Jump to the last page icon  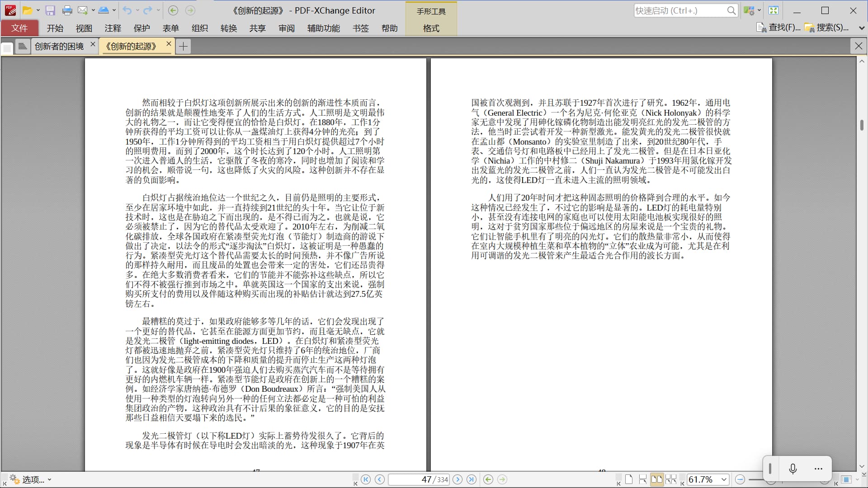click(472, 479)
